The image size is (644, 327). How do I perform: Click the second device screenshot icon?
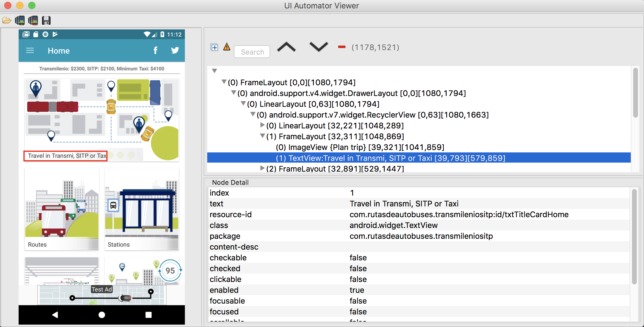[33, 20]
